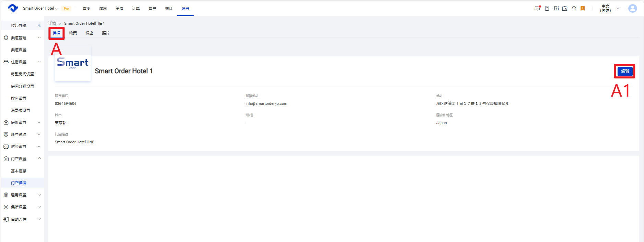The width and height of the screenshot is (644, 242).
Task: Click the email info@smartorder-jp.com
Action: click(266, 103)
